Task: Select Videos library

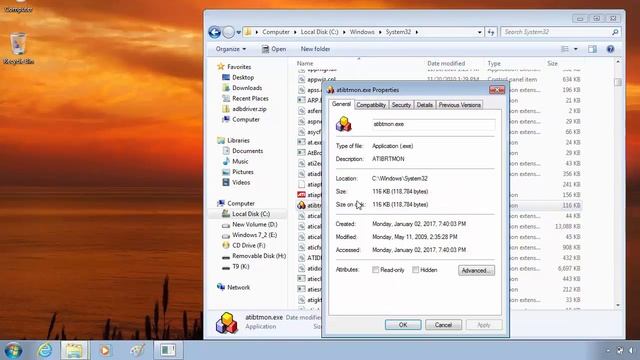Action: (241, 182)
